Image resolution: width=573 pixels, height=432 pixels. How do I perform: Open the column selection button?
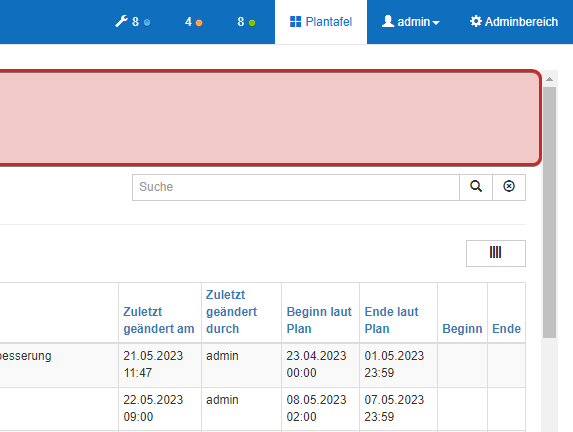point(496,253)
